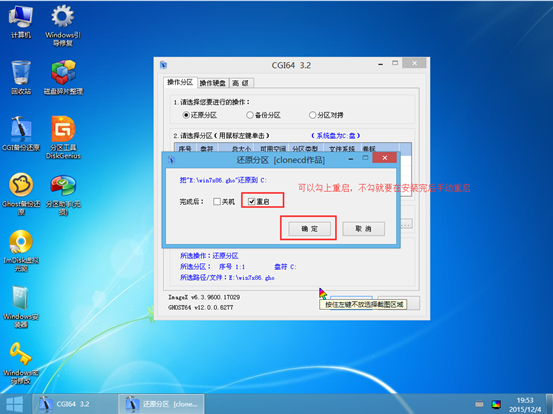The image size is (553, 414).
Task: Click the restore partition dialog title icon
Action: 171,159
